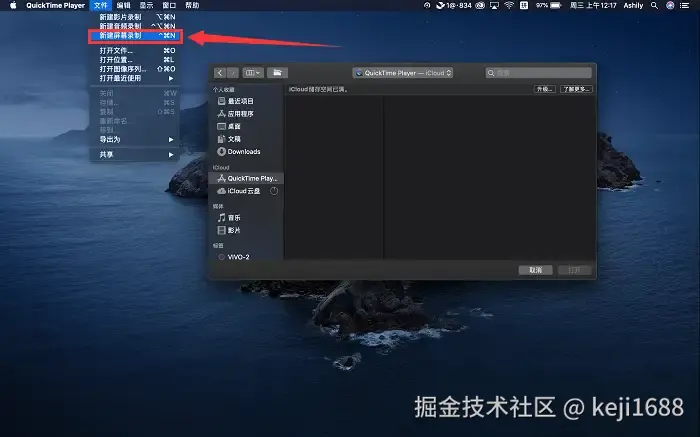This screenshot has height=437, width=700.
Task: Open the 窗口 menu
Action: point(169,5)
